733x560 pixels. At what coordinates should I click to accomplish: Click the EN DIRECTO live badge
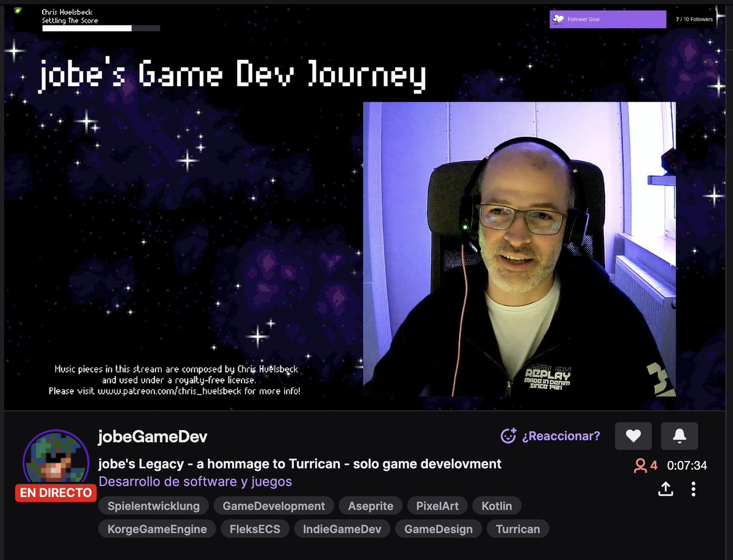pos(56,493)
